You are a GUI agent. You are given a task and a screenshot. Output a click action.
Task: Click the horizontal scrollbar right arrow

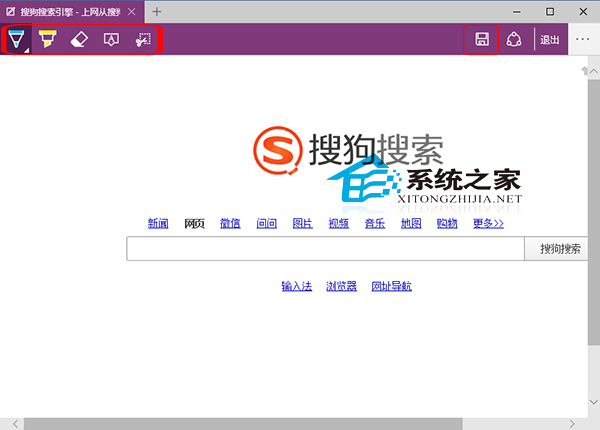click(x=572, y=424)
